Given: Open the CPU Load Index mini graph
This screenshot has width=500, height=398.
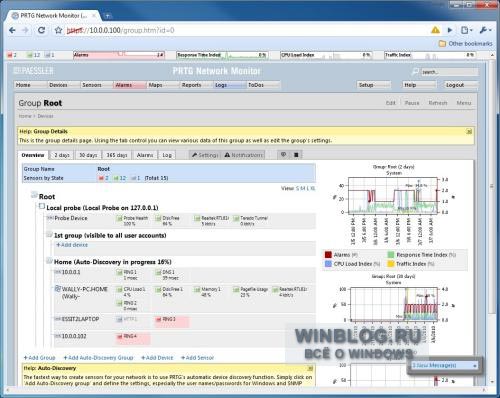Looking at the screenshot, I should (x=326, y=55).
